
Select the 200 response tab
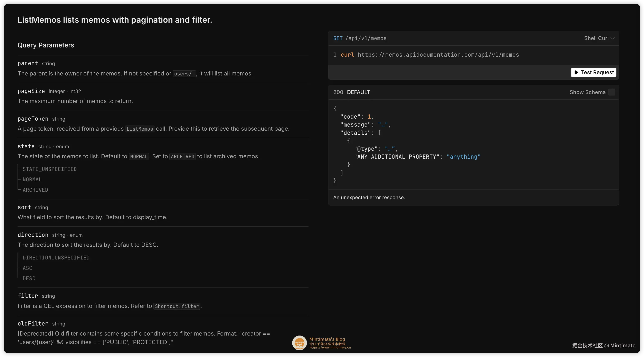coord(338,92)
